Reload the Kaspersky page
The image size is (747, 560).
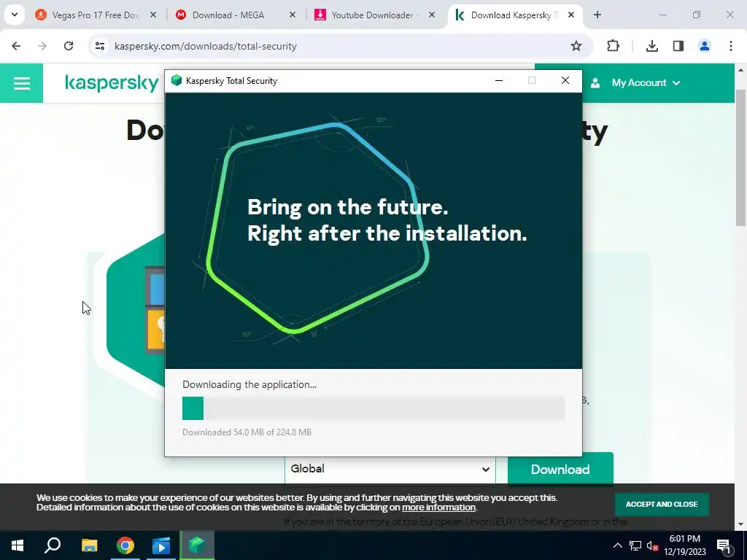pos(69,46)
